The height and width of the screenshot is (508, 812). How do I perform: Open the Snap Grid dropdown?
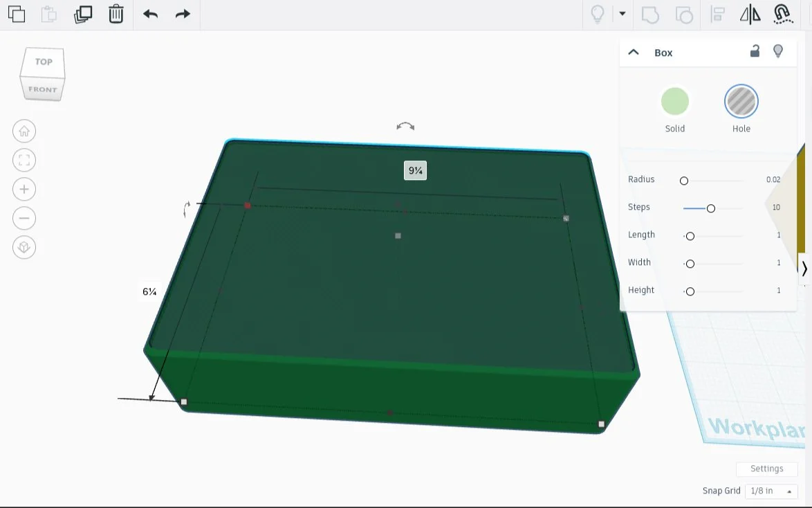point(771,491)
